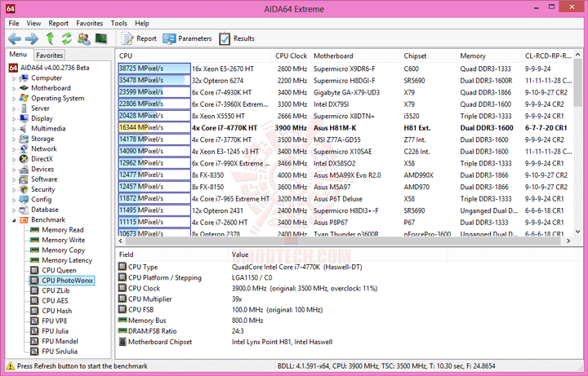Viewport: 588px width, 376px height.
Task: Click the green Up level arrow icon
Action: pos(50,38)
